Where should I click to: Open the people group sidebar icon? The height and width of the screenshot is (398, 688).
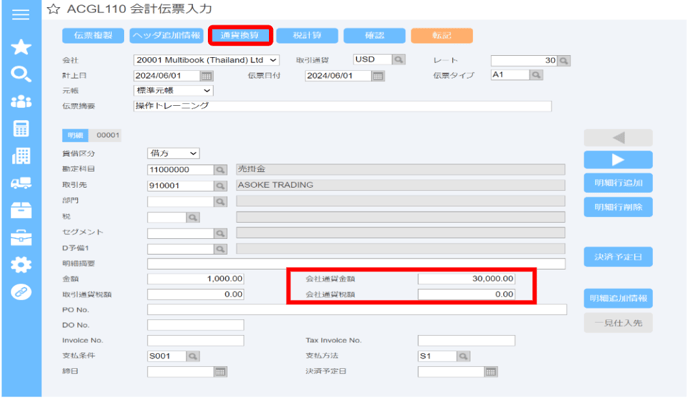click(x=21, y=102)
